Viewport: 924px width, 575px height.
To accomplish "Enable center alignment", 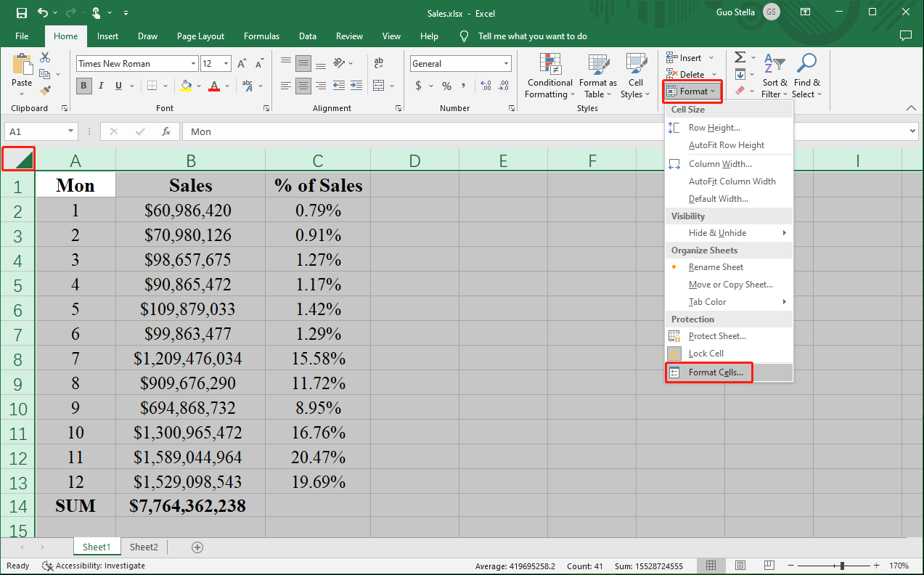I will 303,86.
